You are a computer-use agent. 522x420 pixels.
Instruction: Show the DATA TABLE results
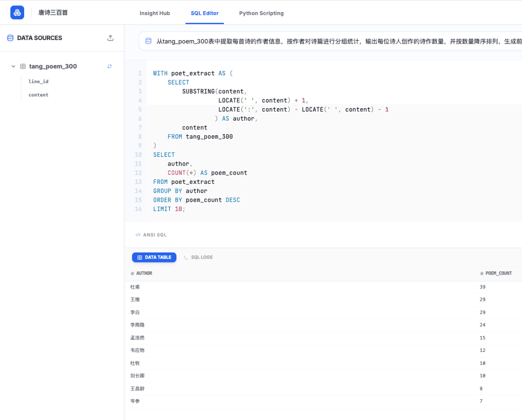tap(154, 257)
